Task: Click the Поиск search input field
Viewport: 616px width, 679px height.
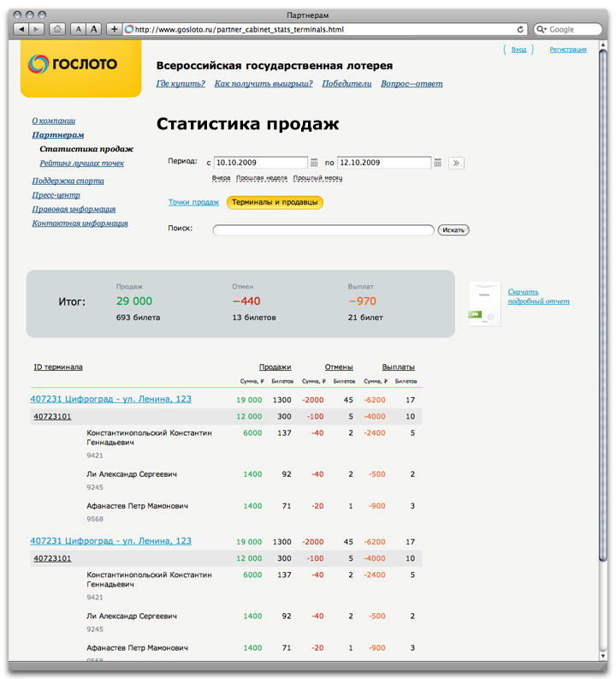Action: click(x=323, y=230)
